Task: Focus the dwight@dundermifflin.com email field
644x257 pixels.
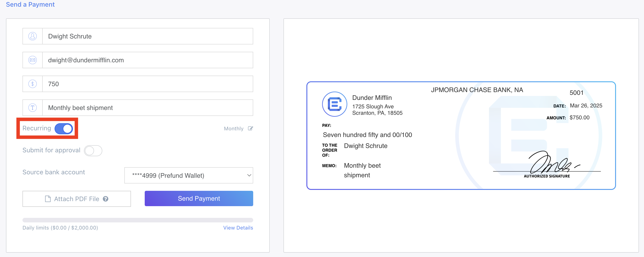Action: pos(148,60)
